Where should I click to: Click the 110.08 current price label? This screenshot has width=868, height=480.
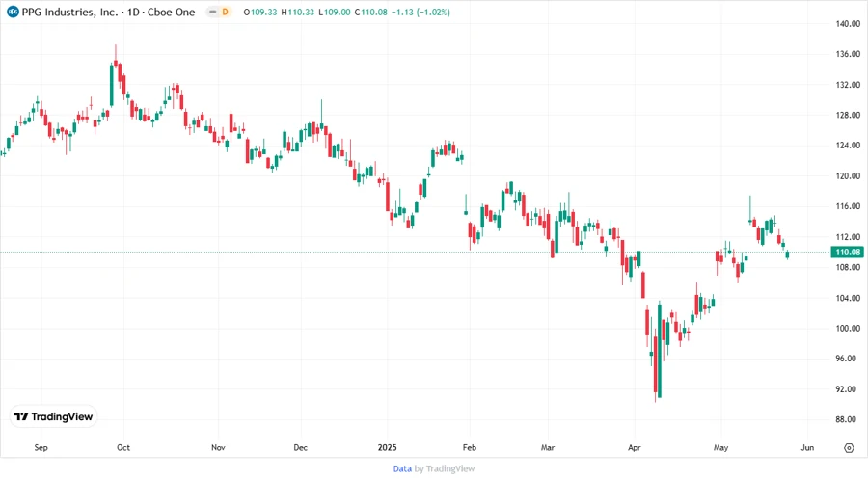[848, 253]
